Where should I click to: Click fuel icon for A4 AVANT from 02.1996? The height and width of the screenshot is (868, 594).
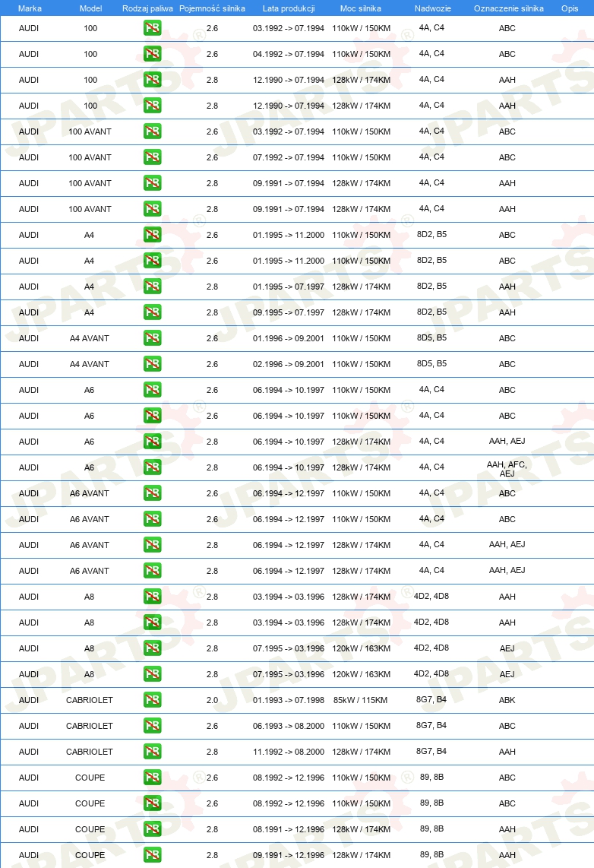coord(152,364)
